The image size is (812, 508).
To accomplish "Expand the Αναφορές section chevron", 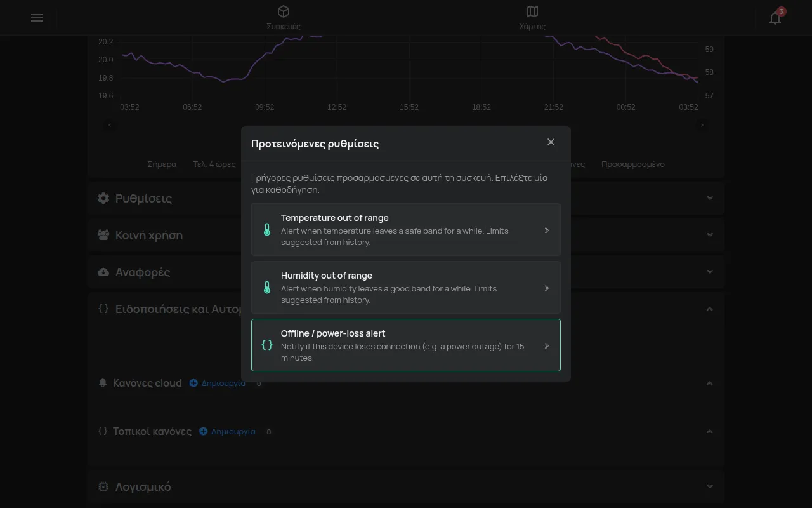I will [x=710, y=272].
